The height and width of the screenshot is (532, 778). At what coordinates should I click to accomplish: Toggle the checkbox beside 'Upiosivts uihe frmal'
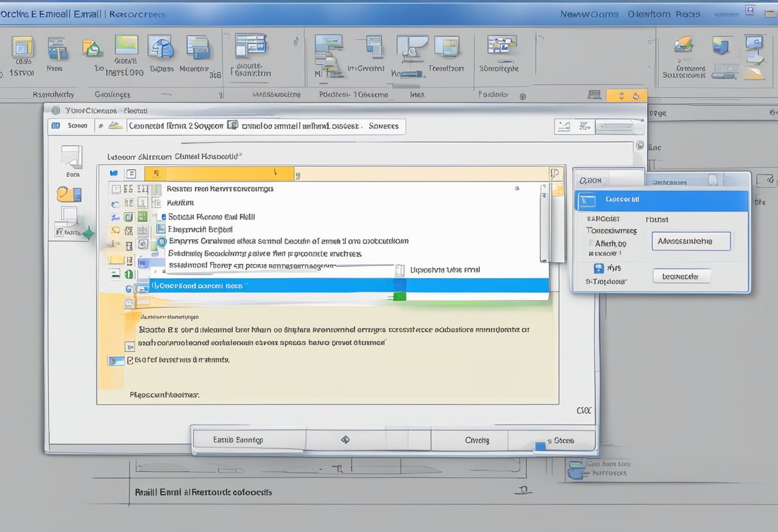[401, 270]
